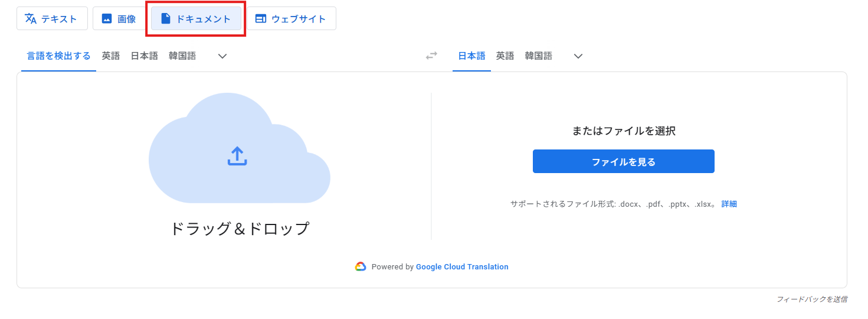Click the ファイルを見る button
This screenshot has width=868, height=319.
pyautogui.click(x=624, y=161)
